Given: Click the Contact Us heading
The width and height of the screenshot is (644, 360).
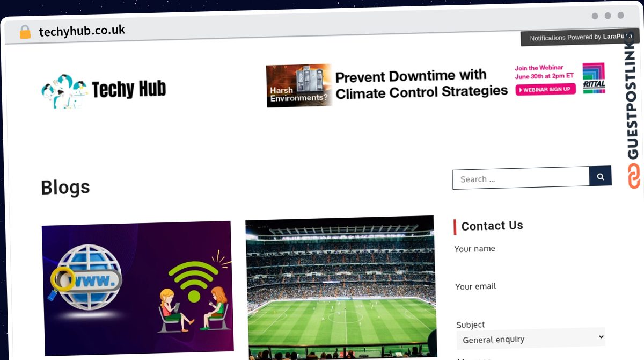Looking at the screenshot, I should pyautogui.click(x=492, y=226).
